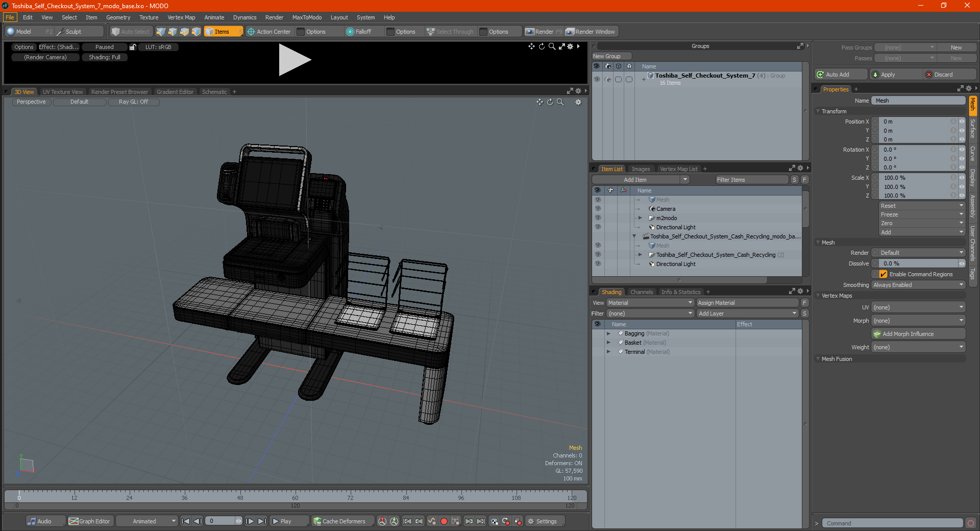Expand Terminal material group
Image resolution: width=980 pixels, height=531 pixels.
(x=608, y=352)
